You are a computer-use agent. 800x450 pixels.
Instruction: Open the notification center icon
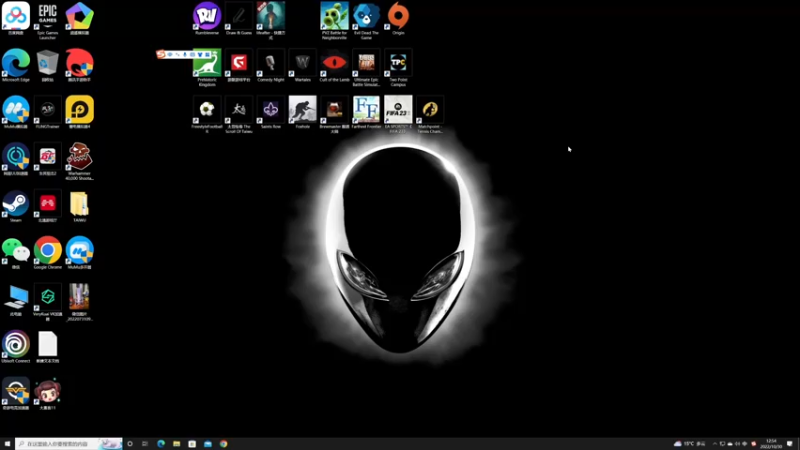coord(790,444)
